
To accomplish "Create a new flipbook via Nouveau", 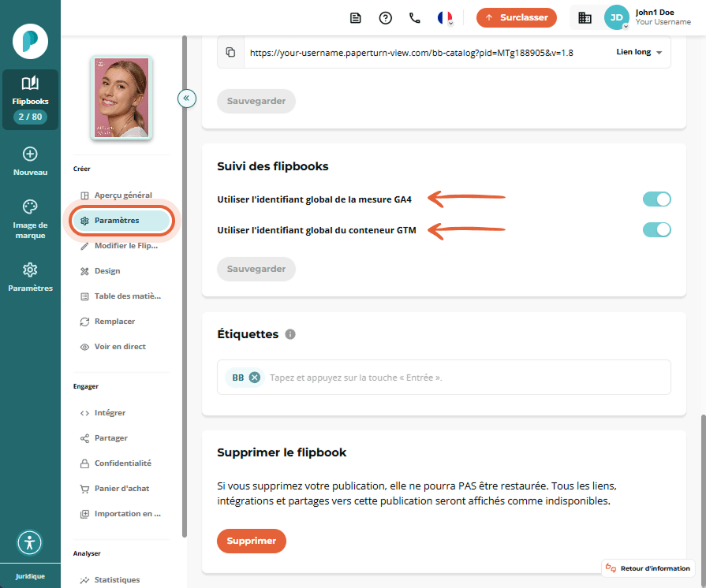I will (30, 162).
